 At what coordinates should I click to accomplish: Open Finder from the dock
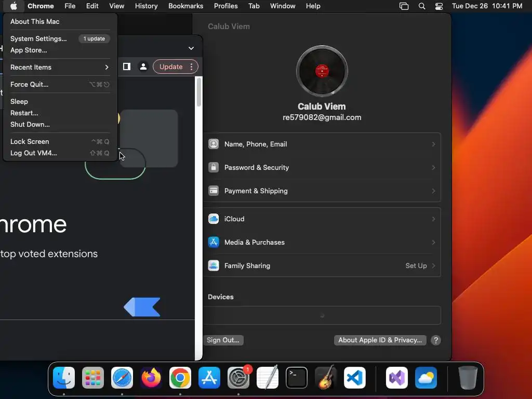pyautogui.click(x=64, y=378)
